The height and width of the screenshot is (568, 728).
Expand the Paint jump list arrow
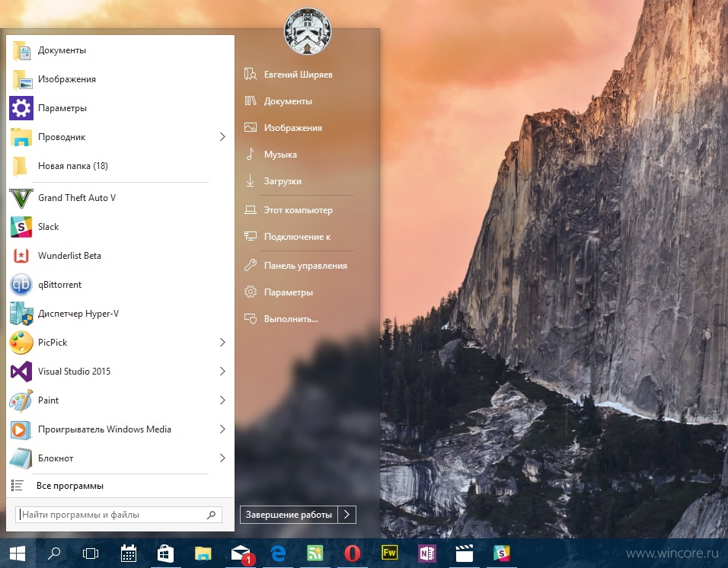[222, 400]
